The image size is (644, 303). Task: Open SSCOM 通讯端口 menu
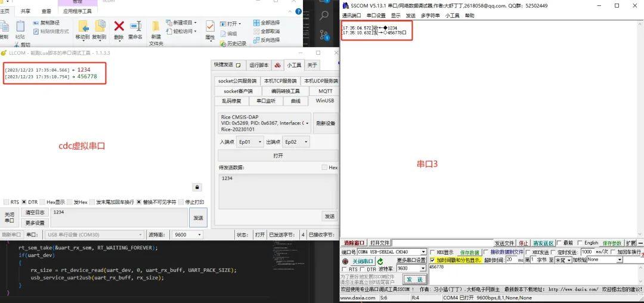[x=352, y=16]
